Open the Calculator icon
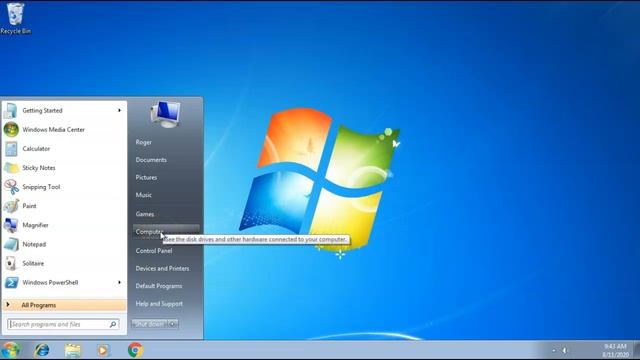The width and height of the screenshot is (640, 360). [11, 149]
